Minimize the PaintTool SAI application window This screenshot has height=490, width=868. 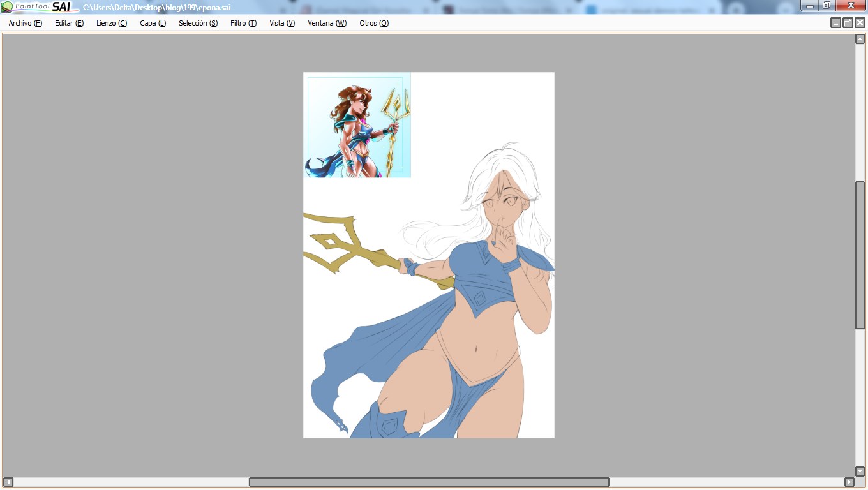[x=809, y=6]
